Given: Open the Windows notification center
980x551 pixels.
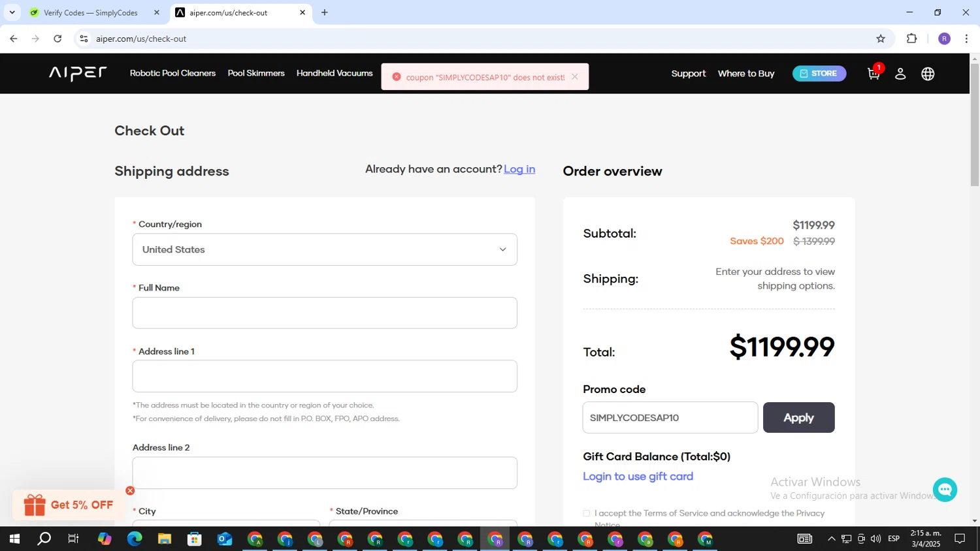Looking at the screenshot, I should coord(960,539).
